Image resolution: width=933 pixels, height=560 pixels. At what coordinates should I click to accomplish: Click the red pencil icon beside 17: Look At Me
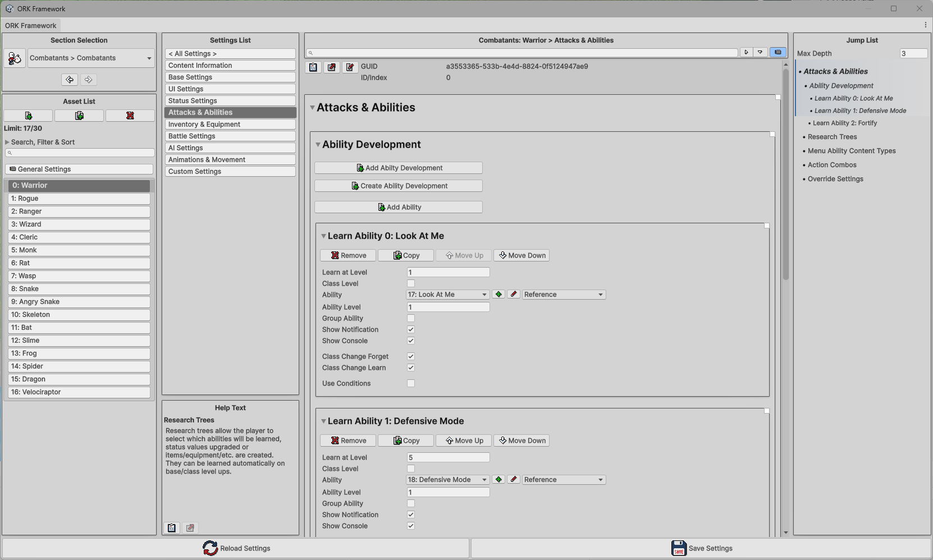(x=514, y=295)
